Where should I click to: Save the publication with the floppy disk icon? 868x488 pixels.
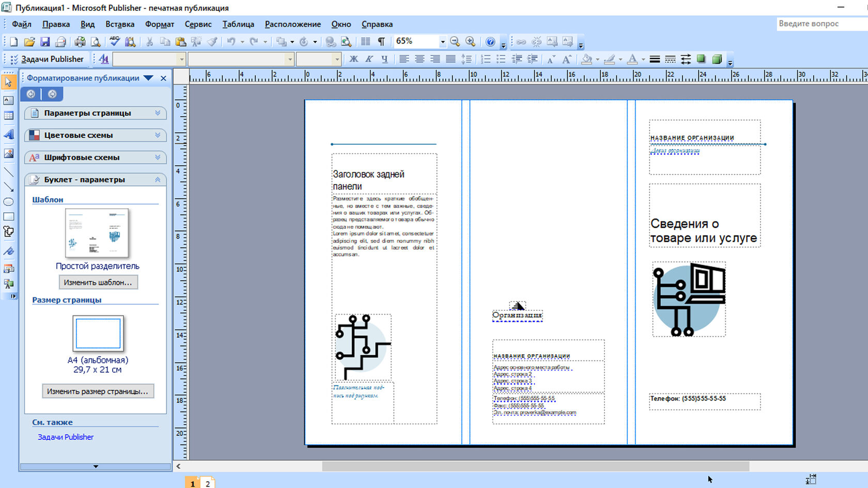[x=45, y=42]
